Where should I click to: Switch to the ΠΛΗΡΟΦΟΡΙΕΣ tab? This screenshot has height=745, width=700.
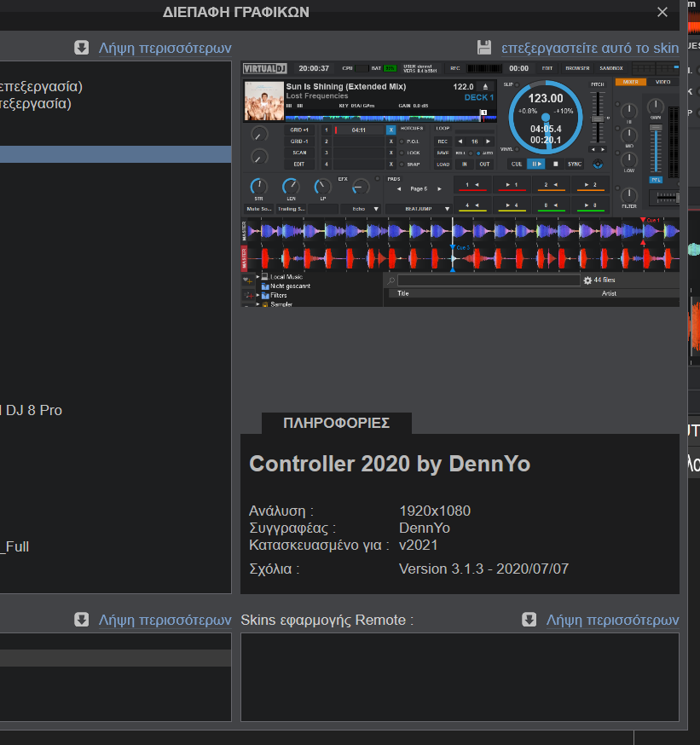pyautogui.click(x=337, y=423)
